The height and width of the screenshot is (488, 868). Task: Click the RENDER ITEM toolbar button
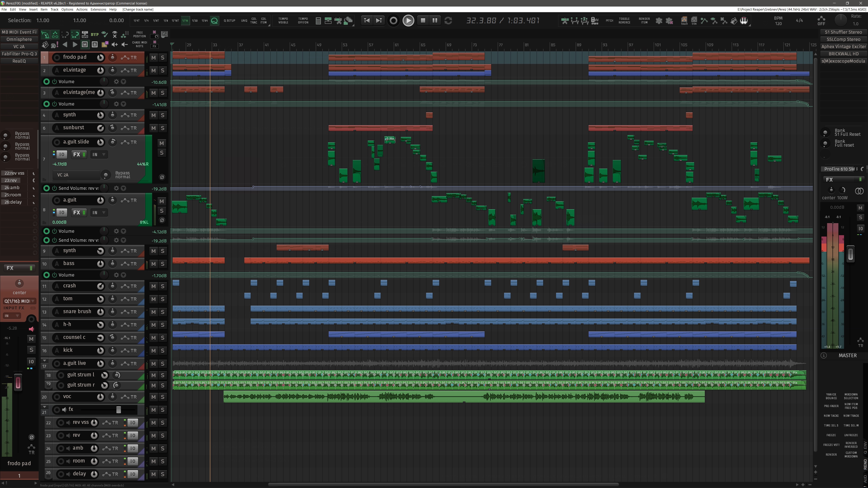tap(644, 21)
